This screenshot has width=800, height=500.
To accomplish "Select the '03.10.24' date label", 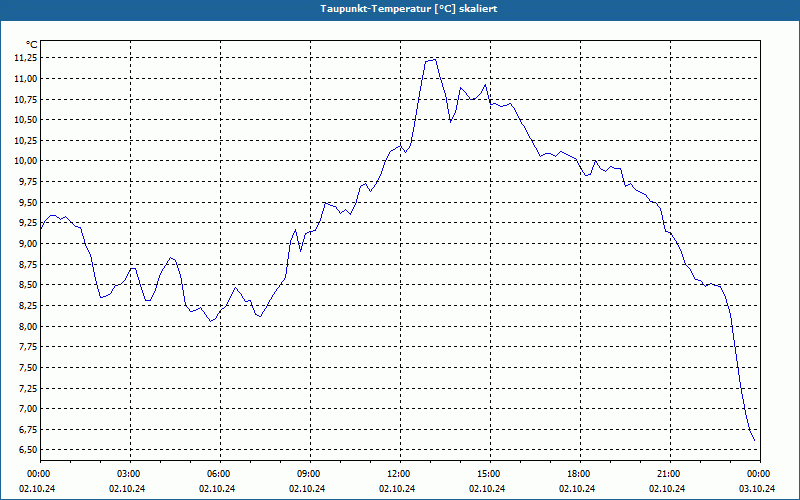I will 757,489.
